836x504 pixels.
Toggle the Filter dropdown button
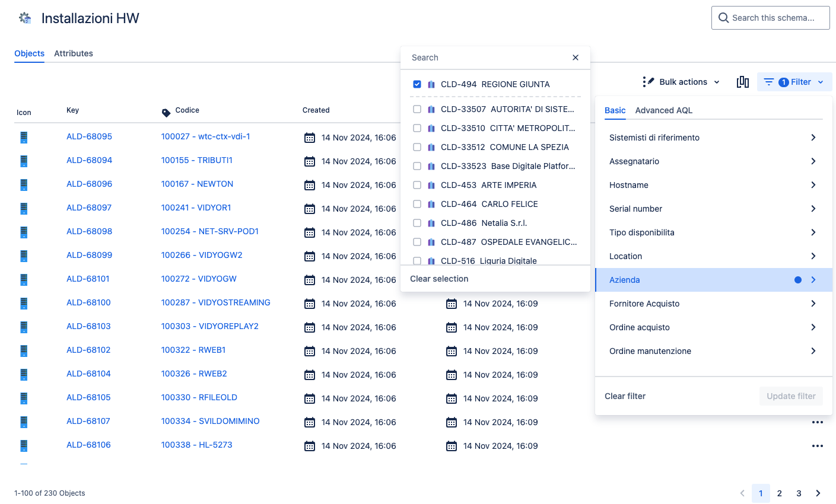point(794,82)
